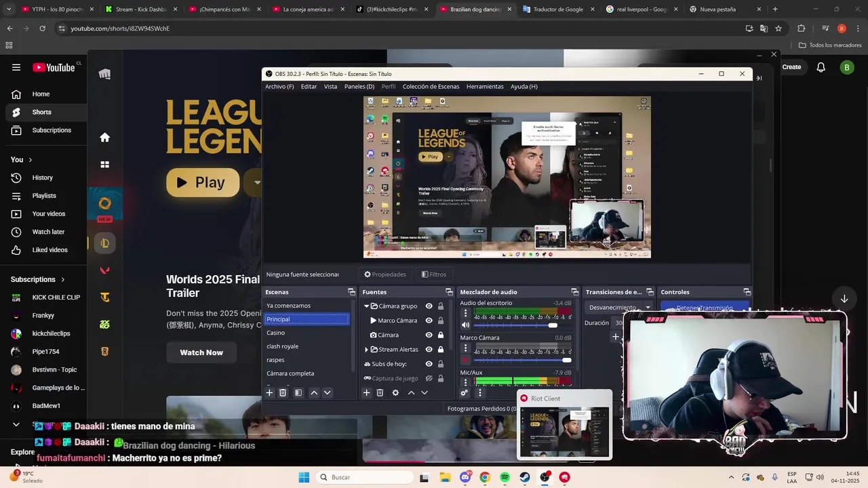868x488 pixels.
Task: Open Chrome tab search dropdown arrow
Action: (x=8, y=9)
